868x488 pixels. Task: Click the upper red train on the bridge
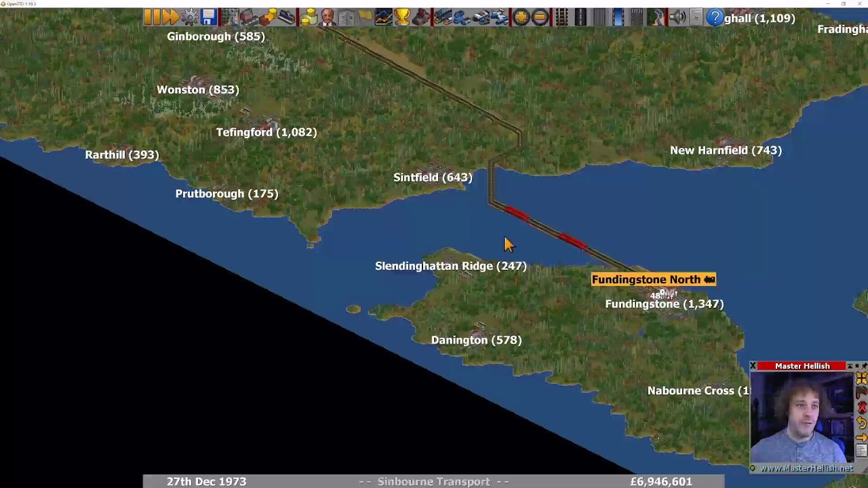[x=517, y=214]
